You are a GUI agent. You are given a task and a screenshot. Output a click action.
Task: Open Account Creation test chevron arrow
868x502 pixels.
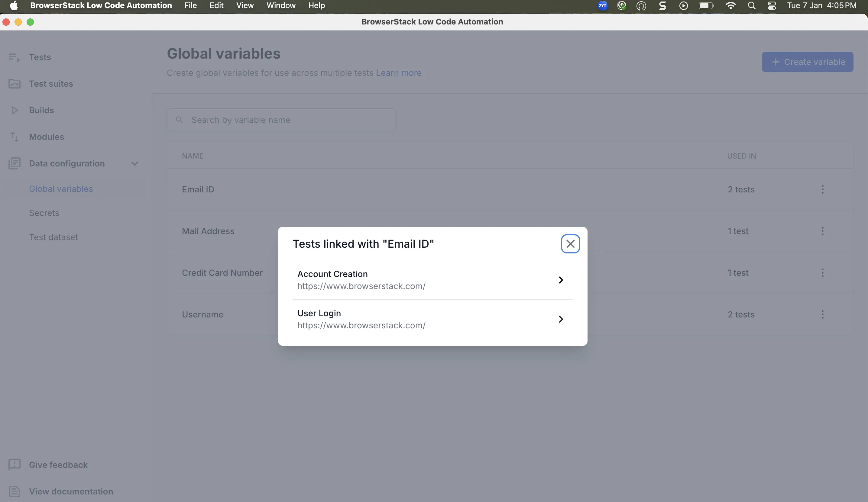click(561, 280)
